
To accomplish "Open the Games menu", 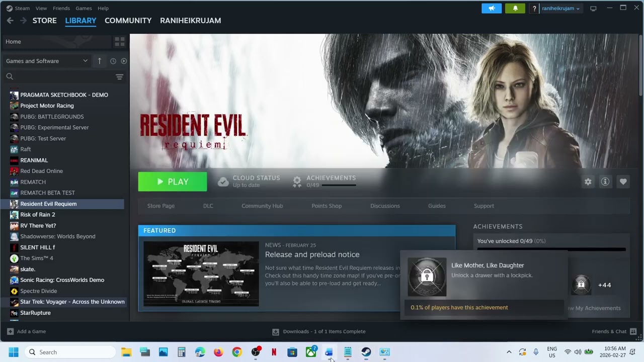I will pyautogui.click(x=84, y=9).
